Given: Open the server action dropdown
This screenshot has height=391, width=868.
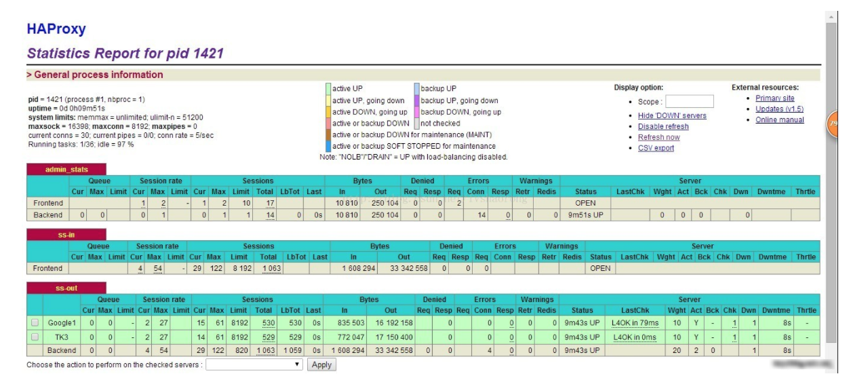Looking at the screenshot, I should click(254, 365).
